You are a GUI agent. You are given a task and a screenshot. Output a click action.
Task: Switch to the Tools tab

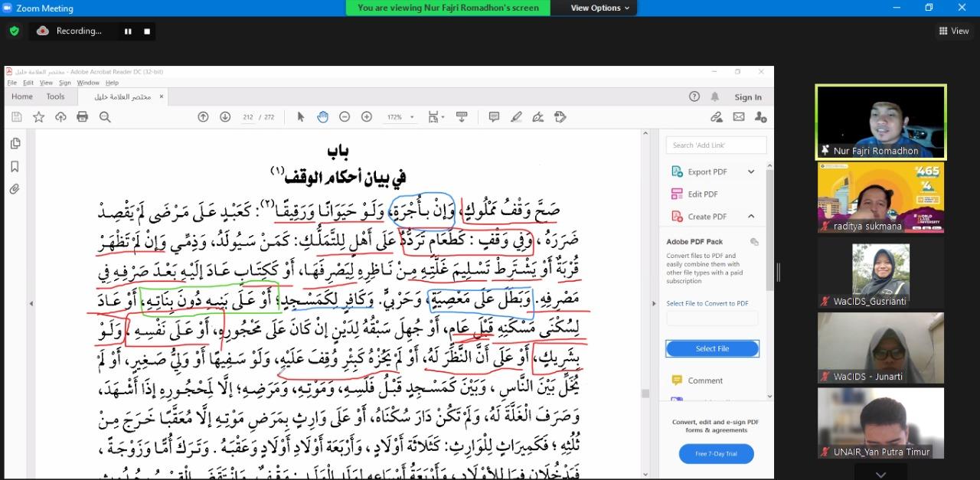(55, 96)
